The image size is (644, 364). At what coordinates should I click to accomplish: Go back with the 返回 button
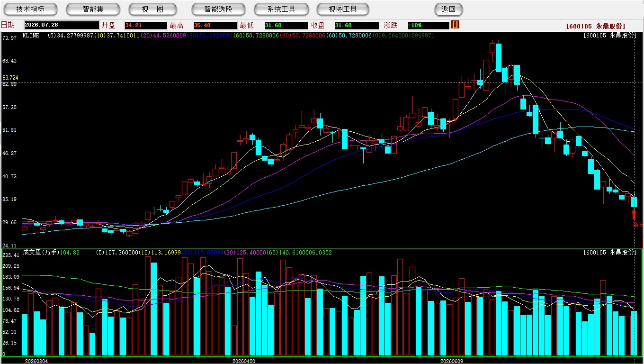point(448,9)
